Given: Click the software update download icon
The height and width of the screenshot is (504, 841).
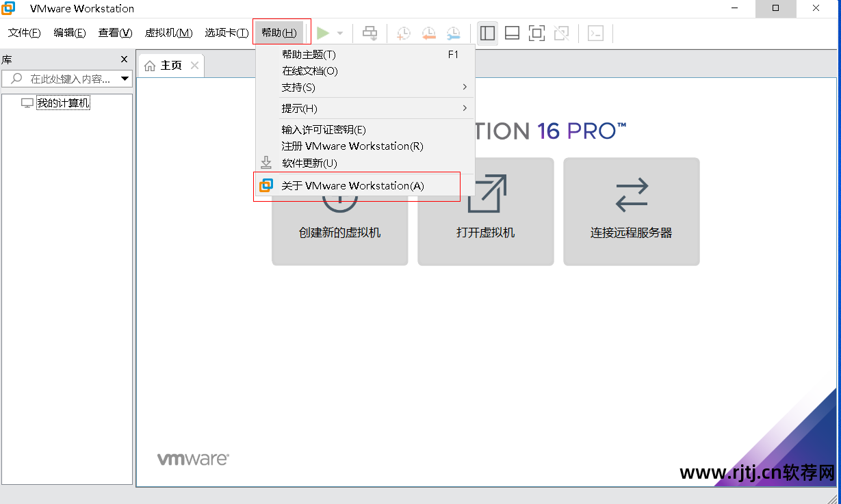Looking at the screenshot, I should tap(266, 163).
